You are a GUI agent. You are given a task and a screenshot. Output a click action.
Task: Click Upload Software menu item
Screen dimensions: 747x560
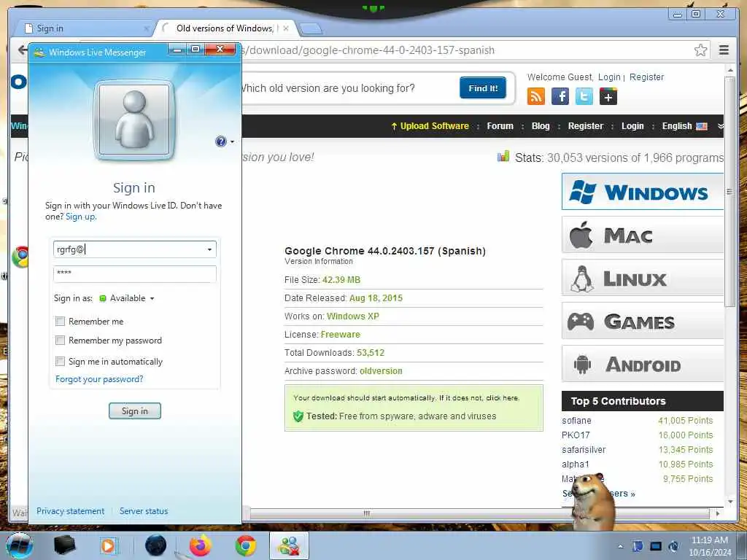tap(430, 126)
